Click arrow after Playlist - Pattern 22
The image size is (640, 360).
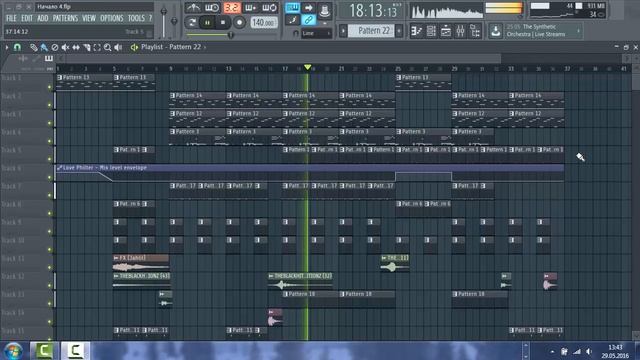205,47
